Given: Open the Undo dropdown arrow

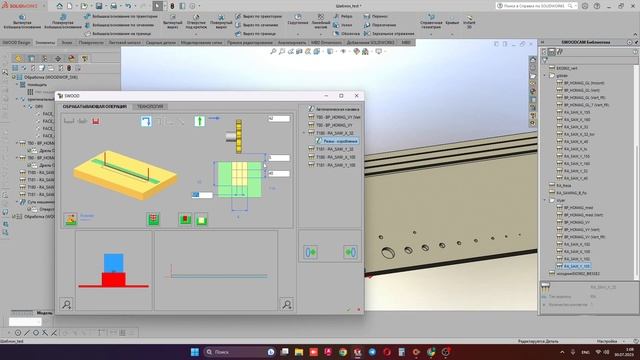Looking at the screenshot, I should pos(135,6).
